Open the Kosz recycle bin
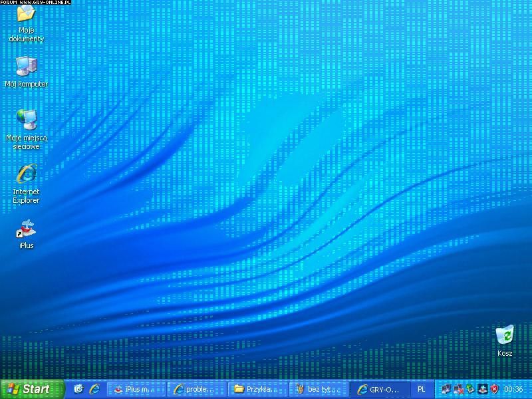Viewport: 532px width, 399px height. (505, 335)
